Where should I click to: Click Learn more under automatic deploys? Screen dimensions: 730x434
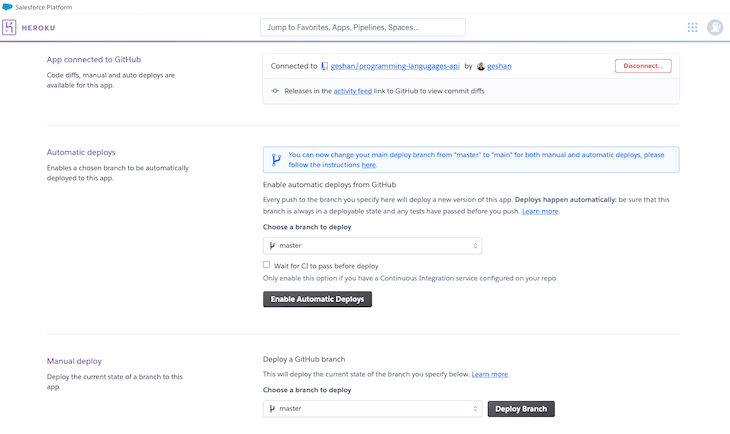click(540, 211)
